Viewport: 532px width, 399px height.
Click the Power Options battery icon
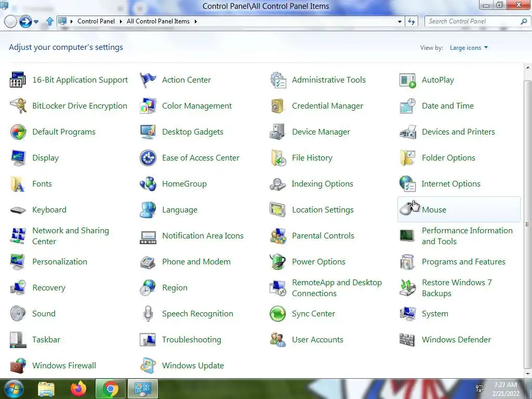click(278, 262)
